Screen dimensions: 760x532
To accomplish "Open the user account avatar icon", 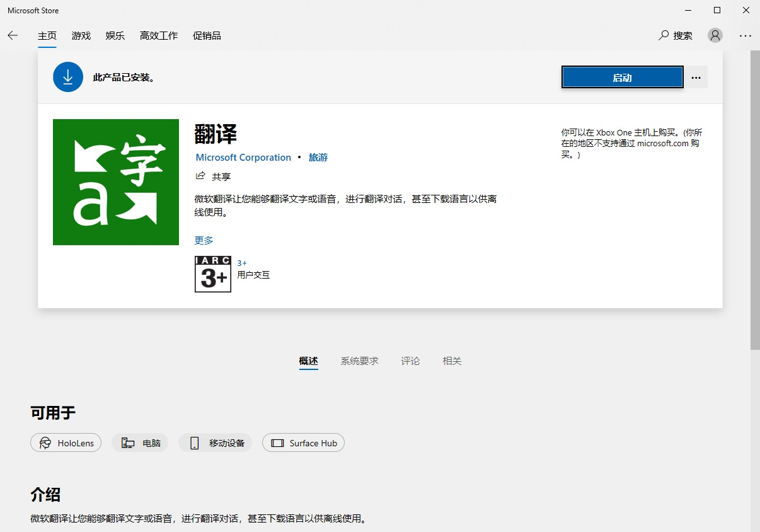I will pos(715,35).
